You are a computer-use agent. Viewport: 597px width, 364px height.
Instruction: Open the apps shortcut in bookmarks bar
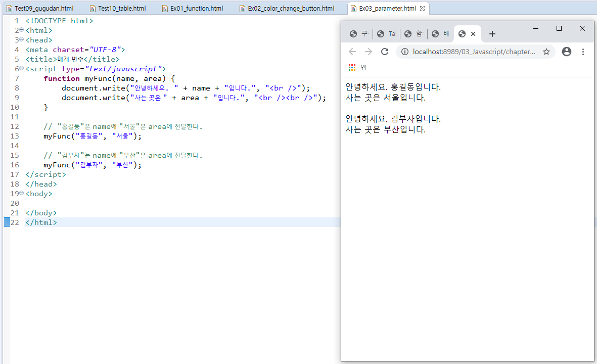[352, 67]
